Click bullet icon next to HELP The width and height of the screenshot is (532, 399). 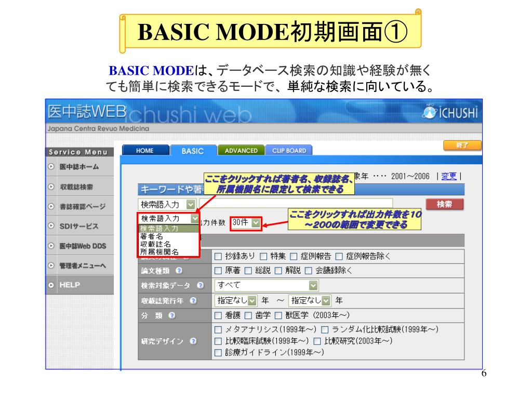(x=51, y=285)
